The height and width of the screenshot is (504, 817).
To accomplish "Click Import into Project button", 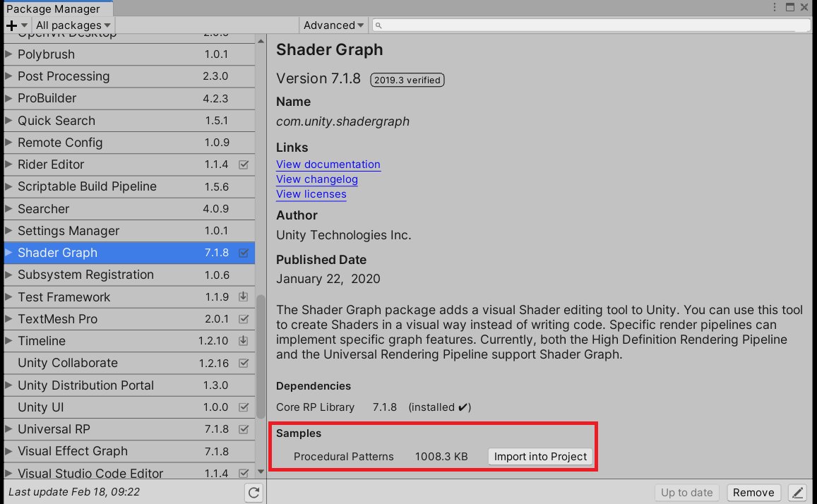I will pyautogui.click(x=540, y=457).
